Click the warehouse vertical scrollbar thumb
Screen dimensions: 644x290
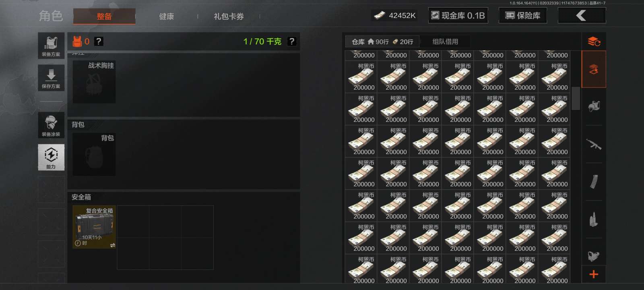(576, 98)
